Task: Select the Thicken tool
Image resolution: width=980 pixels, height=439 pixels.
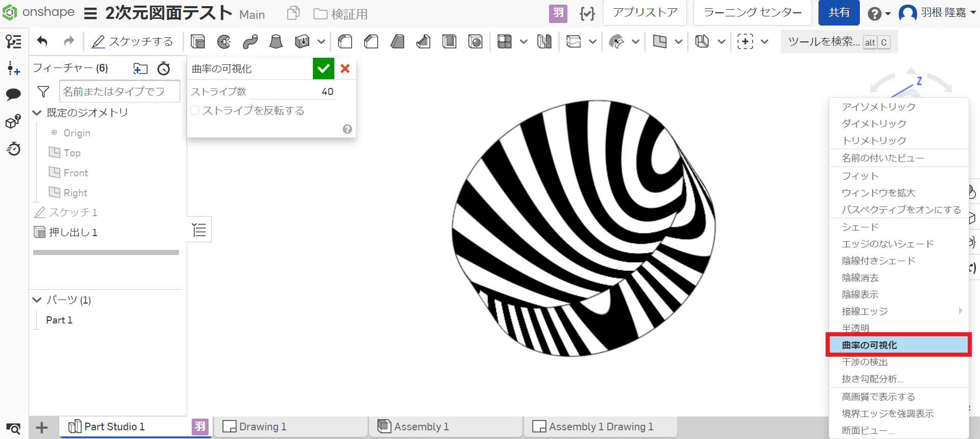Action: tap(303, 41)
